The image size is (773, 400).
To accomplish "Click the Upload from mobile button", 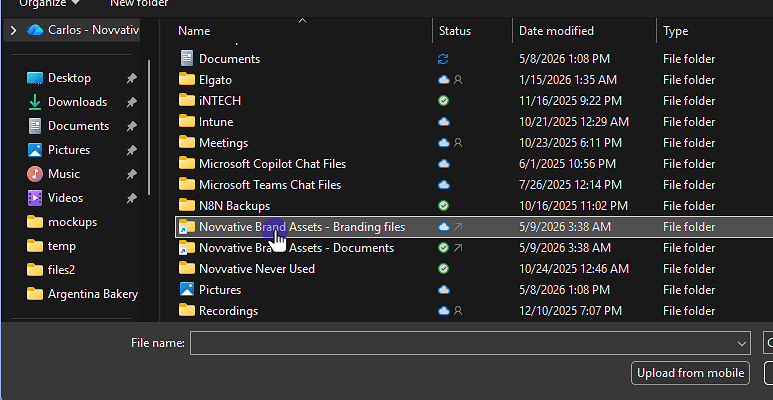I will pos(690,373).
